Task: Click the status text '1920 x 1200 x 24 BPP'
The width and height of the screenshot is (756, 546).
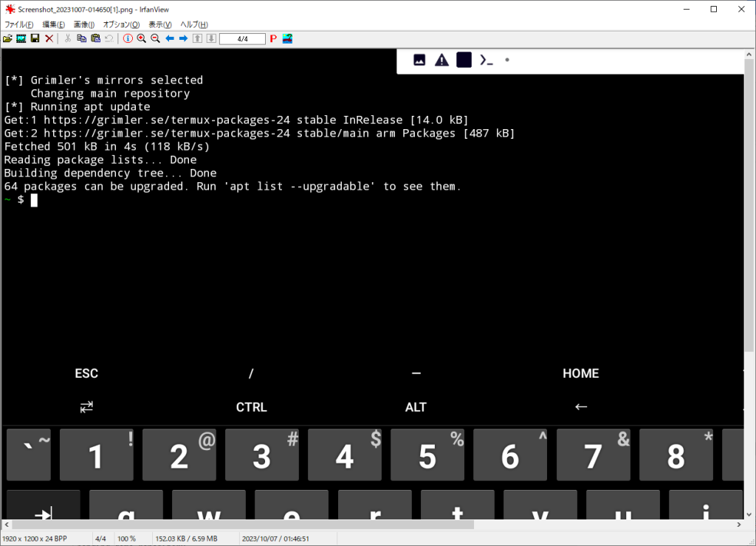Action: point(35,539)
